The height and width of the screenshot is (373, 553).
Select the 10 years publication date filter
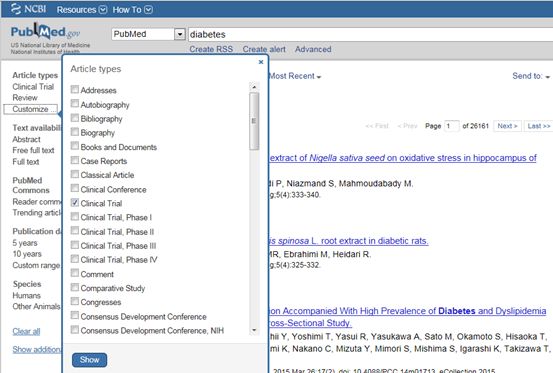tap(27, 254)
